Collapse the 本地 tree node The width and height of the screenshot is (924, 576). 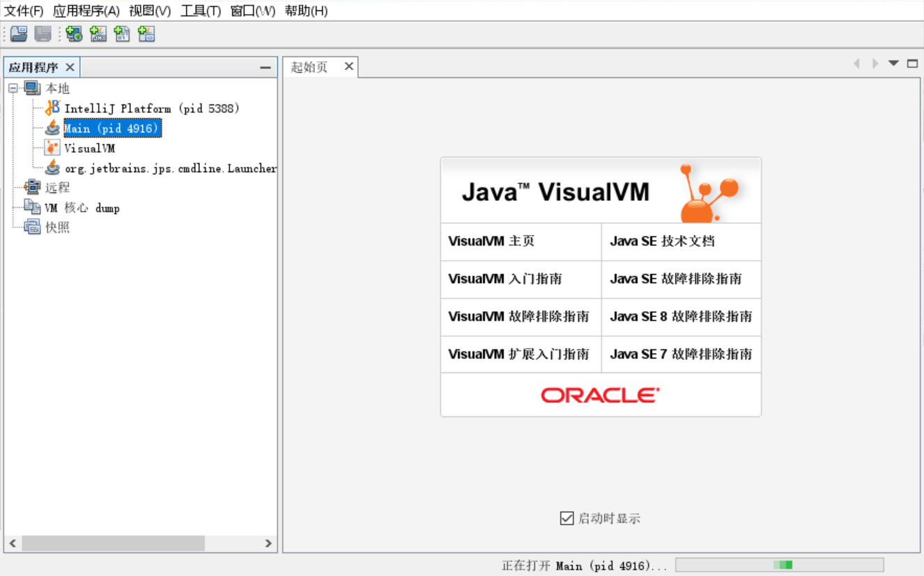click(13, 88)
